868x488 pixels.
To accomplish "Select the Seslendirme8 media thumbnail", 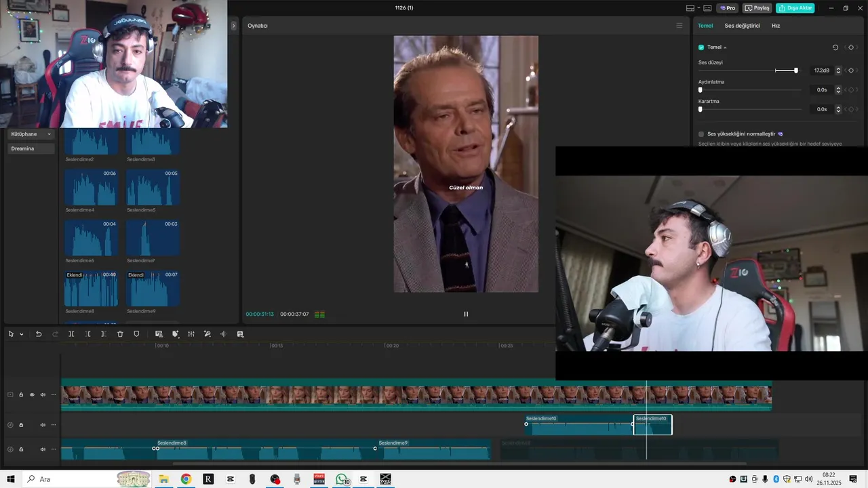I will pos(91,289).
